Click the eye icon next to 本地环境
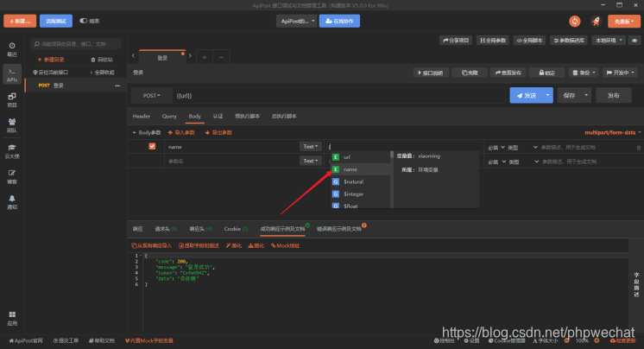The width and height of the screenshot is (644, 349). tap(635, 41)
